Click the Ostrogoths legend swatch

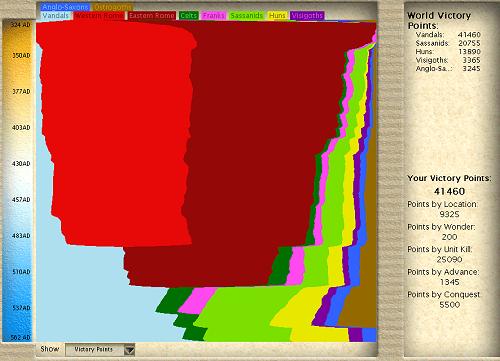point(113,7)
